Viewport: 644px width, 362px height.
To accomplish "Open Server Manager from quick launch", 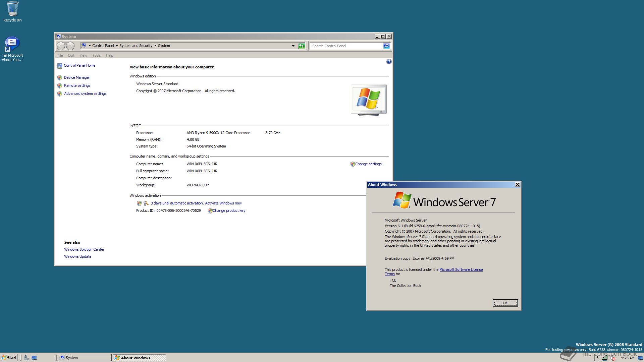I will [x=26, y=358].
